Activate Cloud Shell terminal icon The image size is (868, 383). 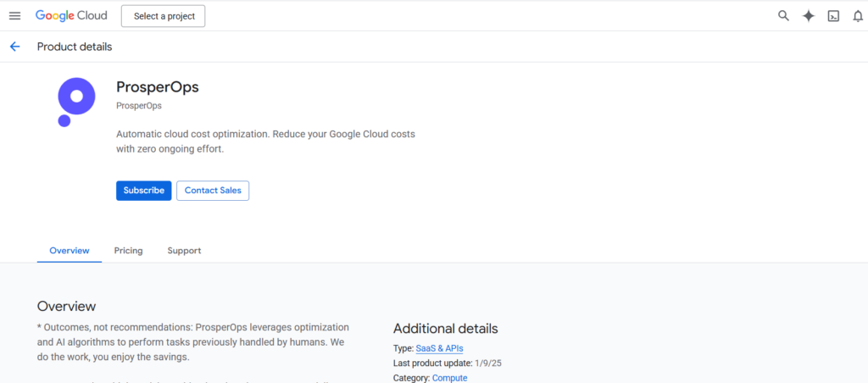(833, 16)
